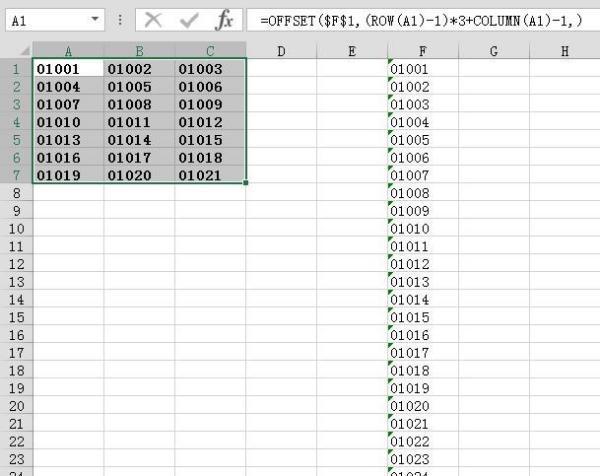Viewport: 600px width, 476px height.
Task: Click the Enter checkmark in formula bar
Action: tap(189, 19)
